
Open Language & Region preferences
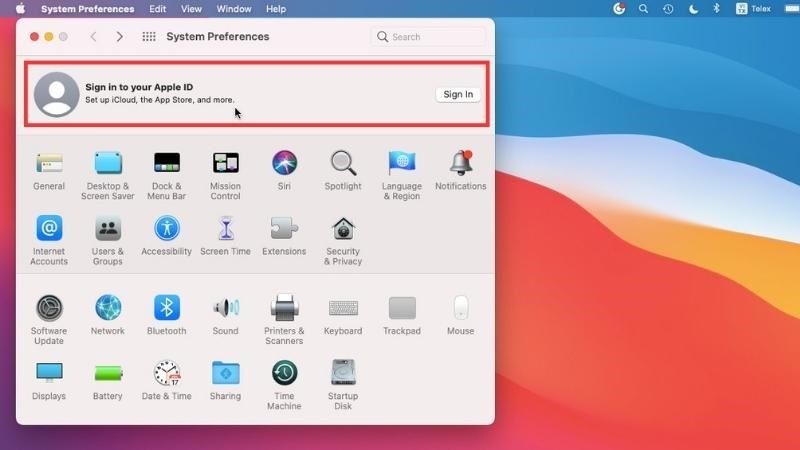tap(402, 176)
